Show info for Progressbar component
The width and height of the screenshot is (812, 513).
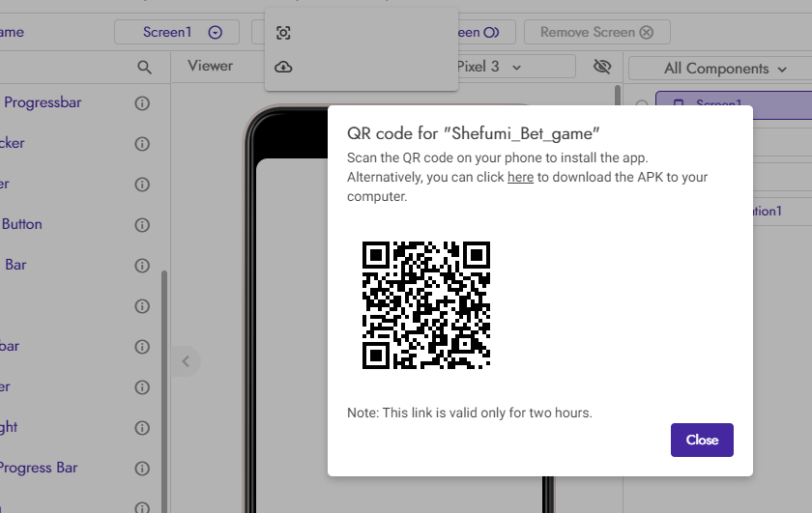pyautogui.click(x=142, y=103)
